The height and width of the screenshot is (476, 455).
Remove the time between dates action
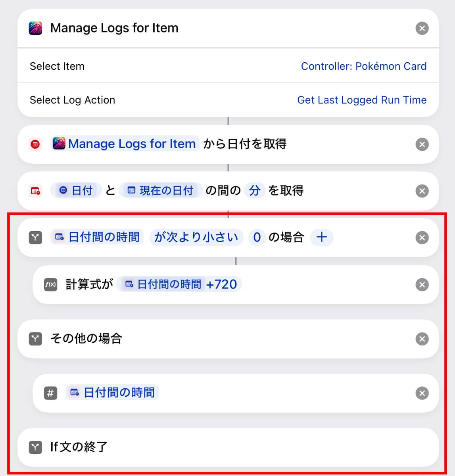[x=422, y=191]
